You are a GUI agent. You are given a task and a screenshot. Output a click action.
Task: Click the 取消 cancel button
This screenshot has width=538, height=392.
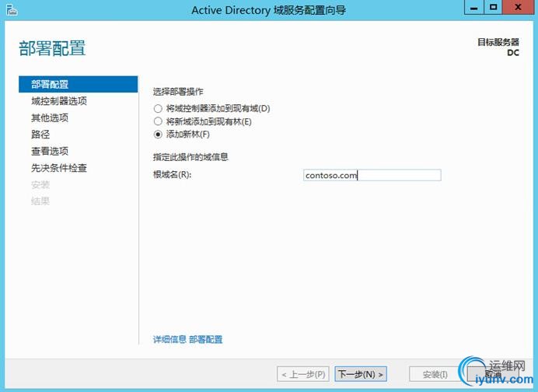[493, 374]
